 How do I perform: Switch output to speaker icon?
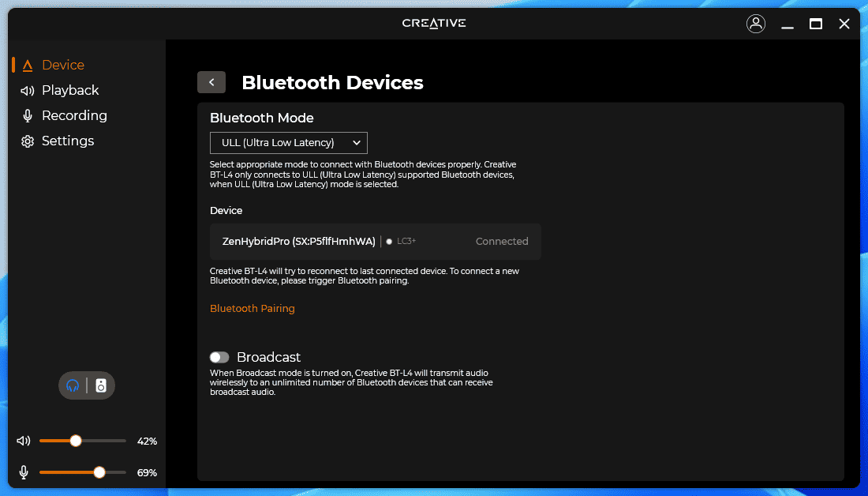pyautogui.click(x=101, y=385)
